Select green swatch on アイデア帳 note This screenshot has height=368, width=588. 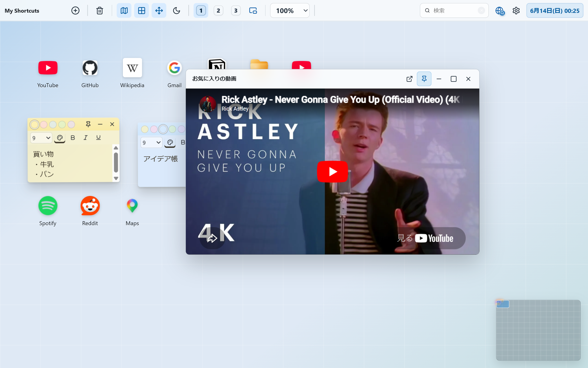[172, 129]
